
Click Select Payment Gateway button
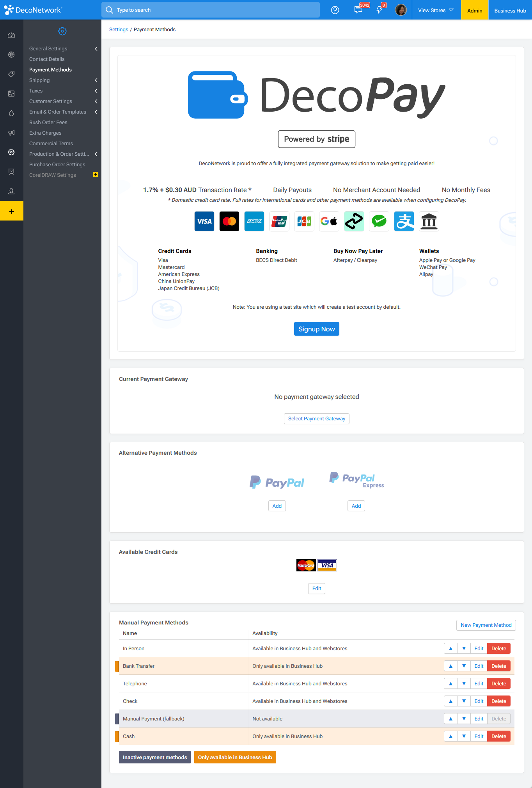tap(317, 418)
